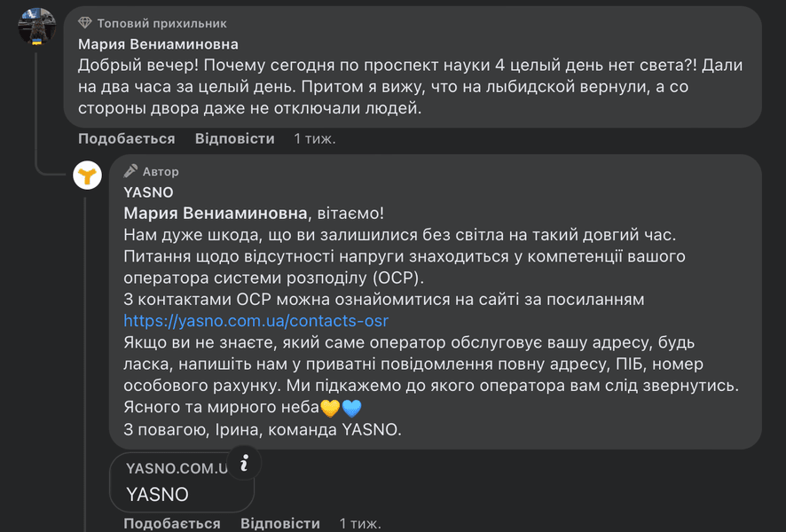Open the YASNO page name in the reply header
Screen dimensions: 786x532
[x=148, y=192]
